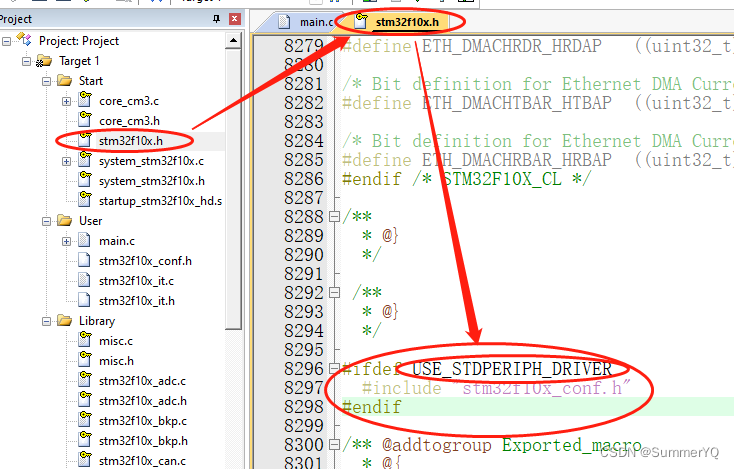The width and height of the screenshot is (734, 469).
Task: Click the main.c file icon in tree
Action: (x=84, y=241)
